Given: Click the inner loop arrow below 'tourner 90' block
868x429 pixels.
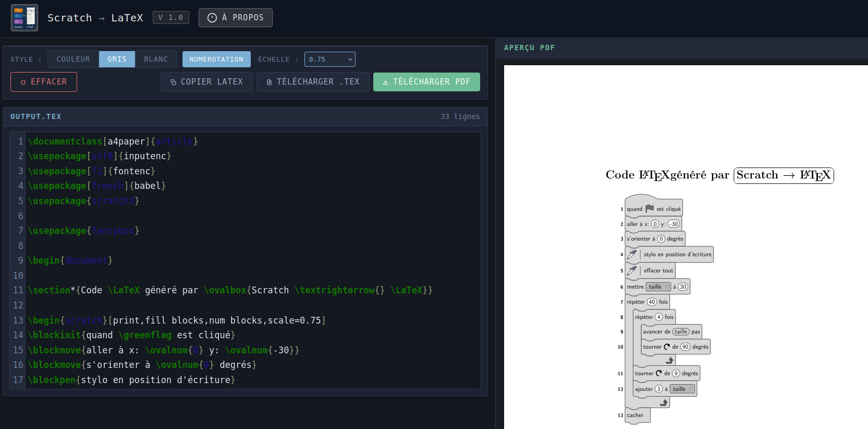Looking at the screenshot, I should [670, 360].
